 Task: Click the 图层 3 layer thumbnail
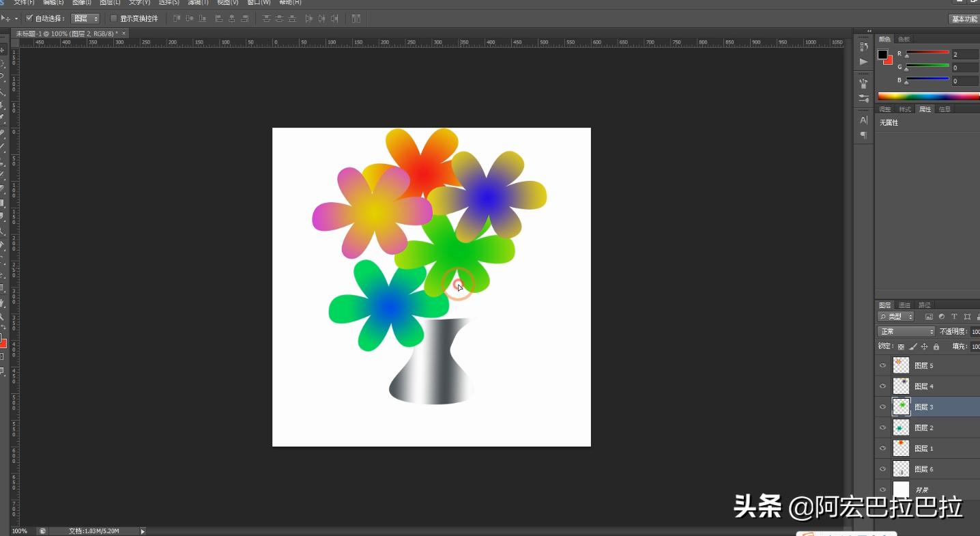[x=901, y=407]
